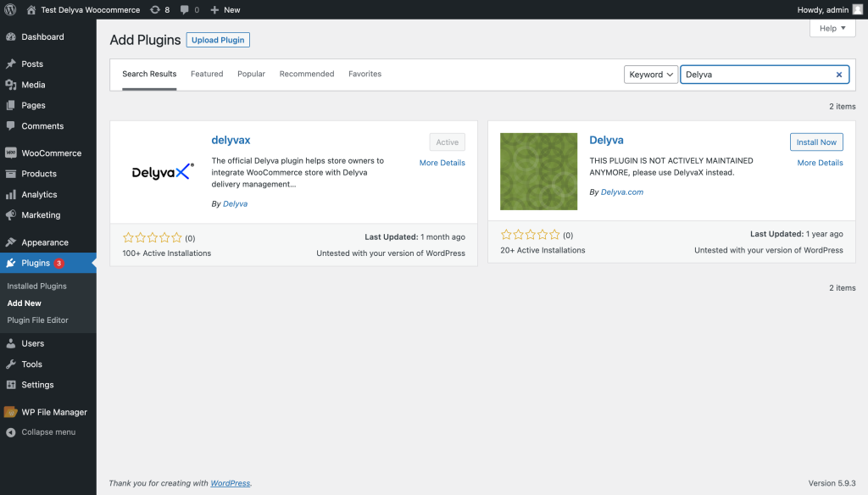This screenshot has width=868, height=495.
Task: Click the WordPress logo icon
Action: click(10, 9)
